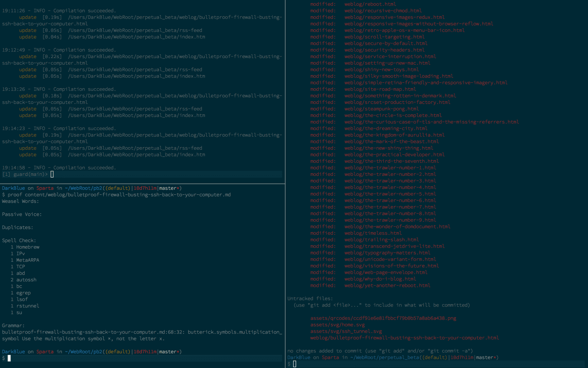Select the spell check word 'egrep'
The height and width of the screenshot is (368, 588).
tap(24, 293)
